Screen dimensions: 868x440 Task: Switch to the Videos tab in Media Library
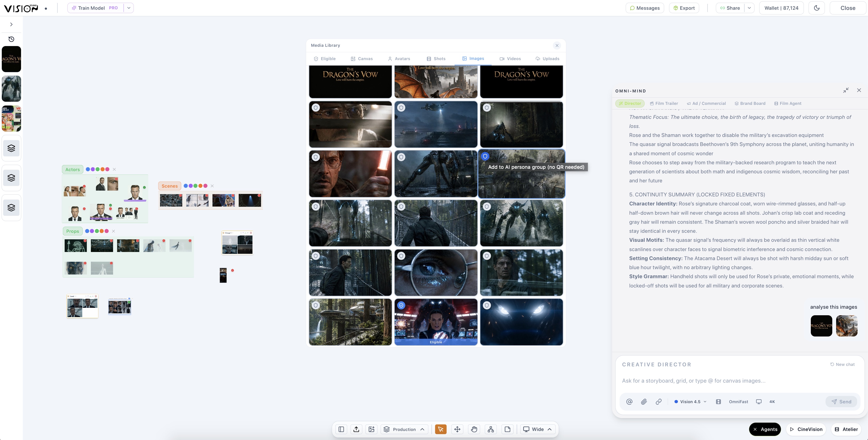510,59
